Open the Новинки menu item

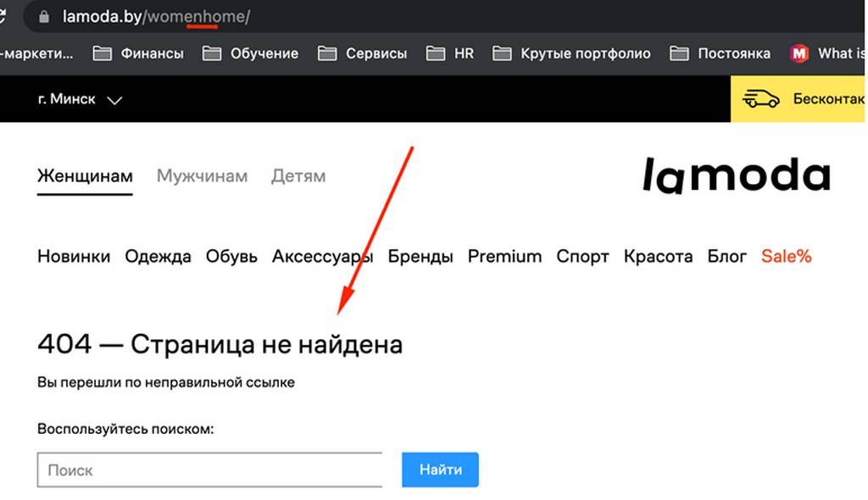[x=74, y=257]
